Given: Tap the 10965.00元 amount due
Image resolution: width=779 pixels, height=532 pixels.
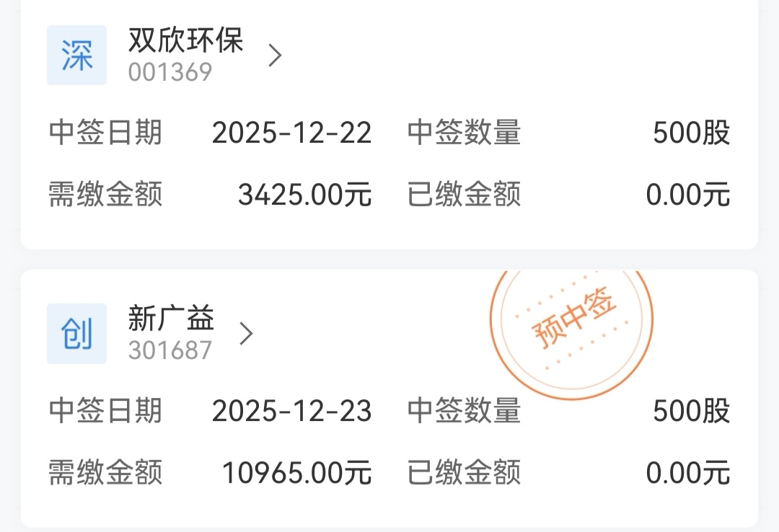Looking at the screenshot, I should [296, 474].
